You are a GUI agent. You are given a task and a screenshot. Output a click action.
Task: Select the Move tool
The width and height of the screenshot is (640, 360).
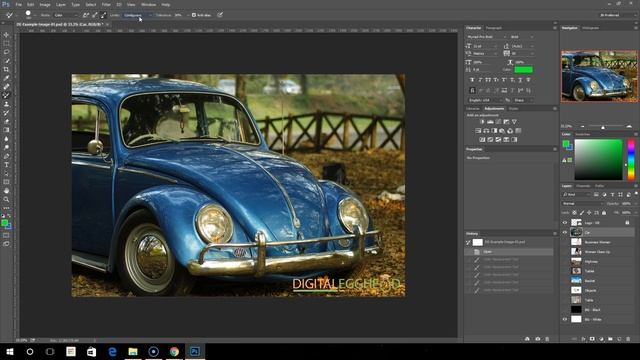pos(6,35)
